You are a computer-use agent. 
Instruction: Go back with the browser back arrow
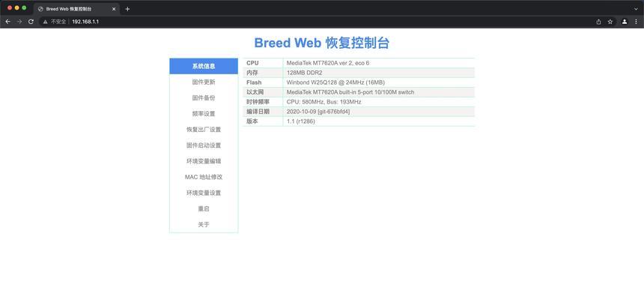(x=7, y=22)
